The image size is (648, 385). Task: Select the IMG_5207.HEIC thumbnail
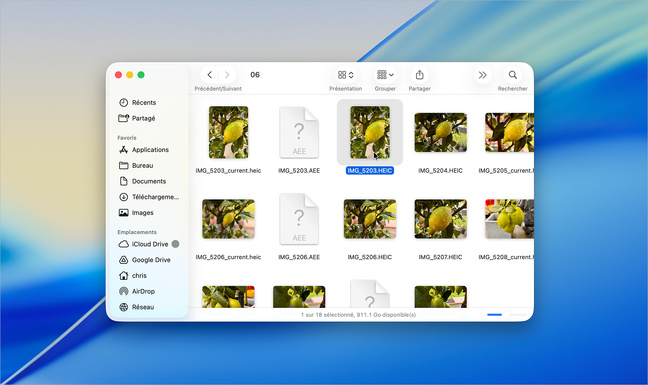tap(441, 219)
